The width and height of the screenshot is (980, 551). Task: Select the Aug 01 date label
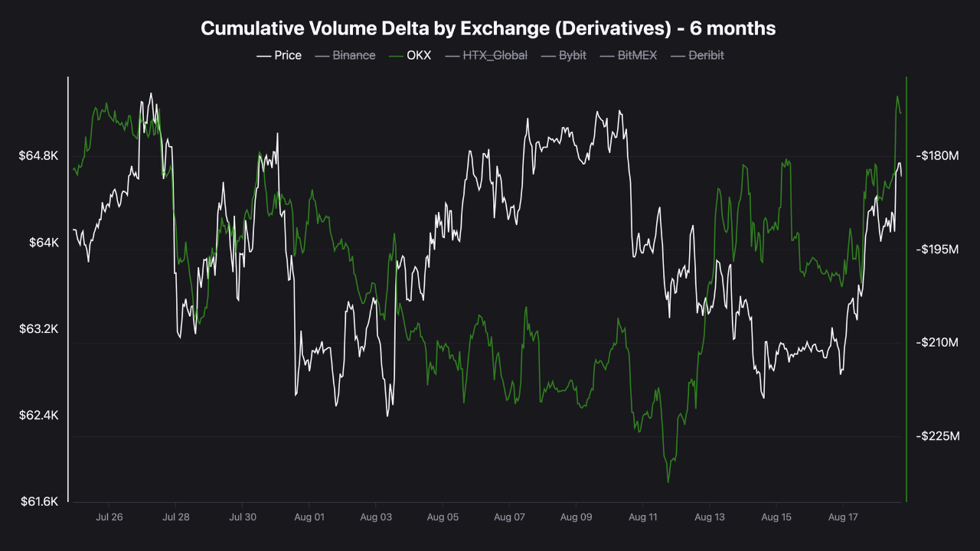[309, 517]
